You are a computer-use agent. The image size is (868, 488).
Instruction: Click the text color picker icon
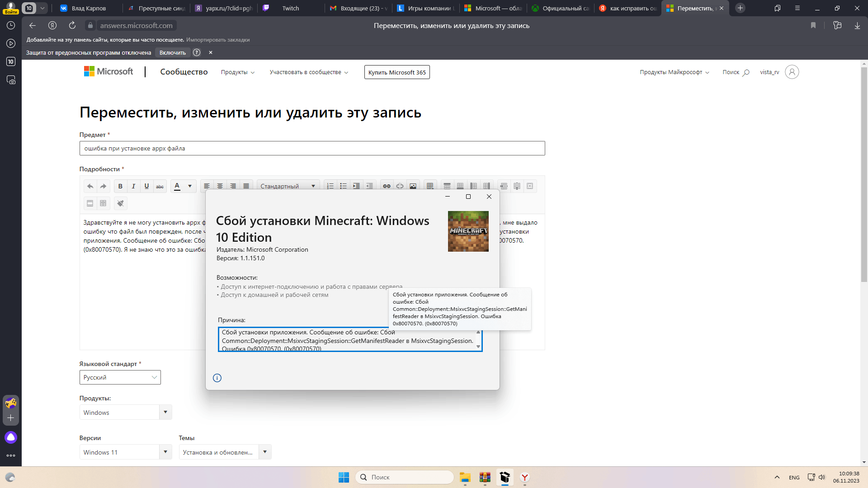[x=176, y=185]
